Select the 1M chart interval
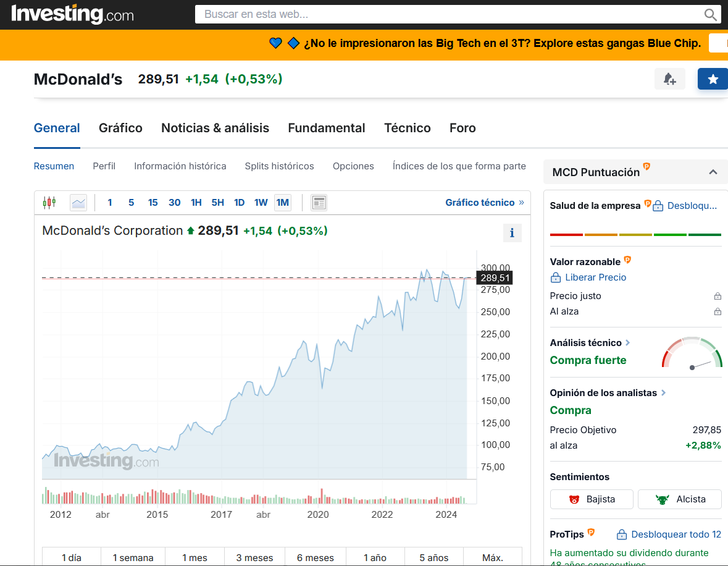This screenshot has width=728, height=566. [283, 203]
